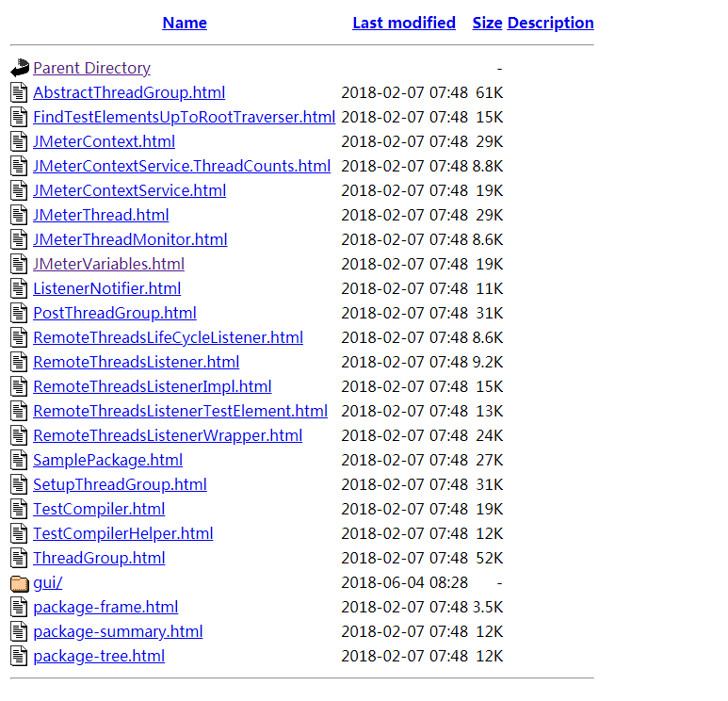Sort by Last modified column header
The width and height of the screenshot is (728, 701).
(x=404, y=23)
